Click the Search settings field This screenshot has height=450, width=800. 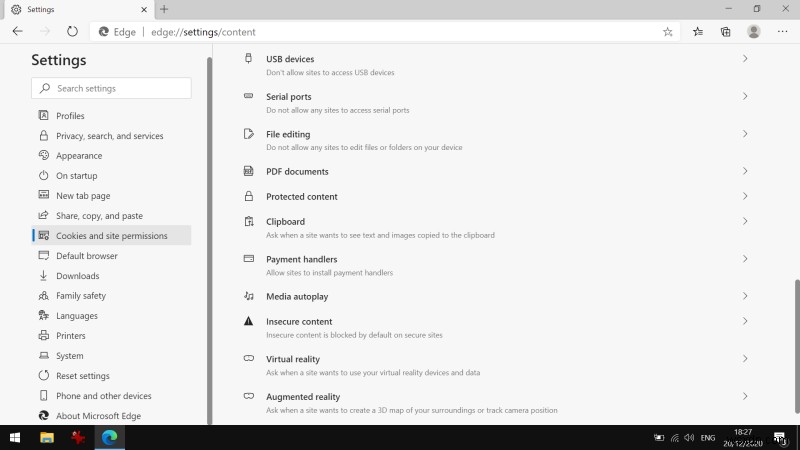[x=111, y=88]
